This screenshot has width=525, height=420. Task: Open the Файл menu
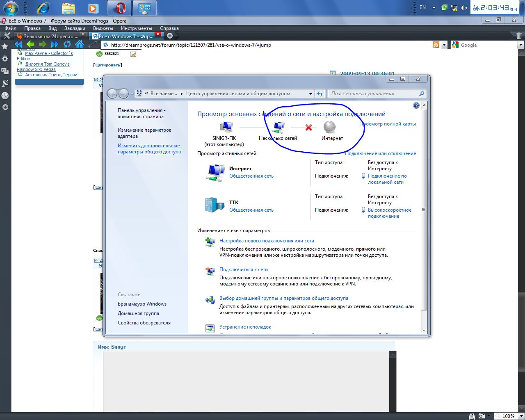[x=11, y=28]
